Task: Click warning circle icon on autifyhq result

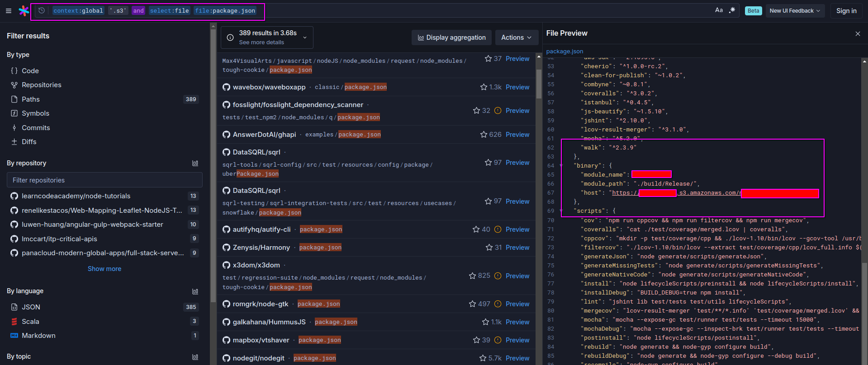Action: (x=498, y=229)
